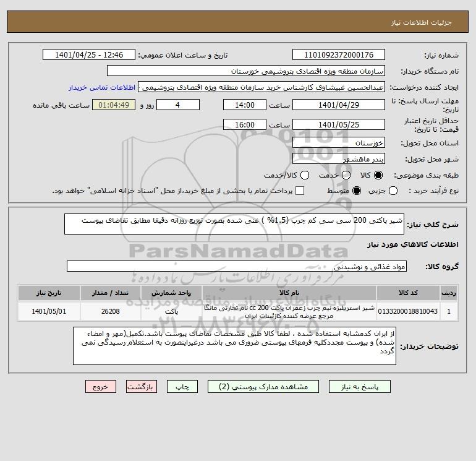
Task: Select the کالا/خدمت radio button
Action: 305,175
